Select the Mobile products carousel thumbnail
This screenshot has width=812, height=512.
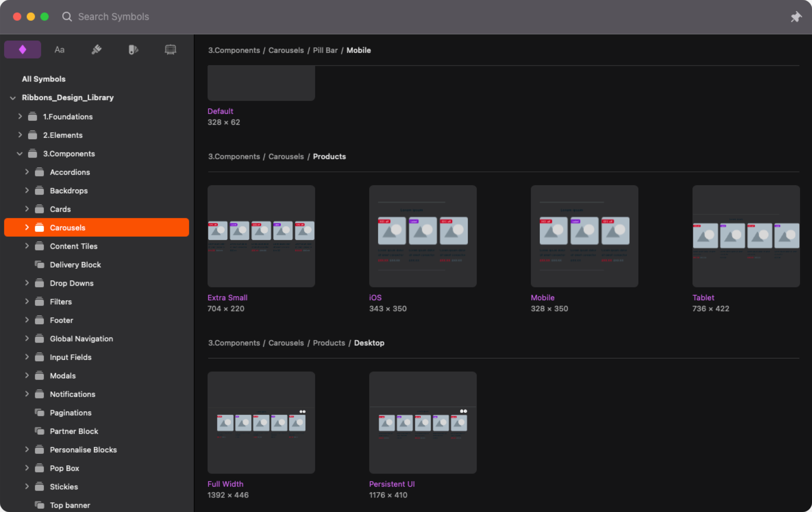[x=584, y=236]
